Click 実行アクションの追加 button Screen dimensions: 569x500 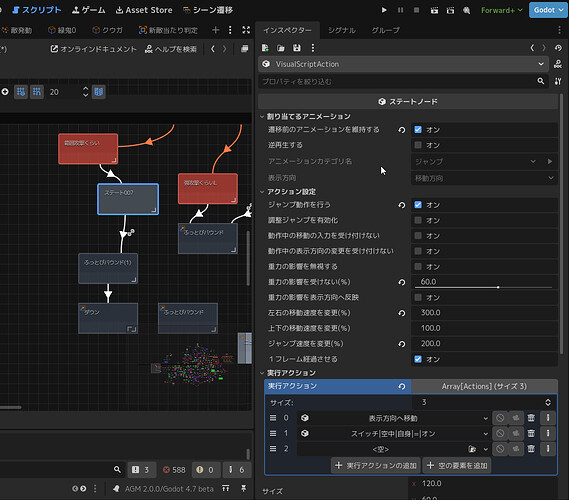tap(376, 466)
